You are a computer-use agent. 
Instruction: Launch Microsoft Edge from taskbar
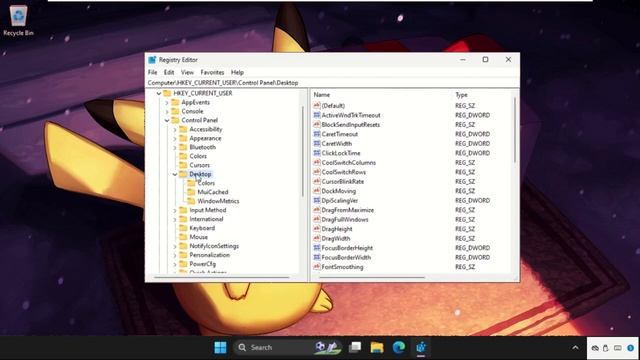pos(399,347)
